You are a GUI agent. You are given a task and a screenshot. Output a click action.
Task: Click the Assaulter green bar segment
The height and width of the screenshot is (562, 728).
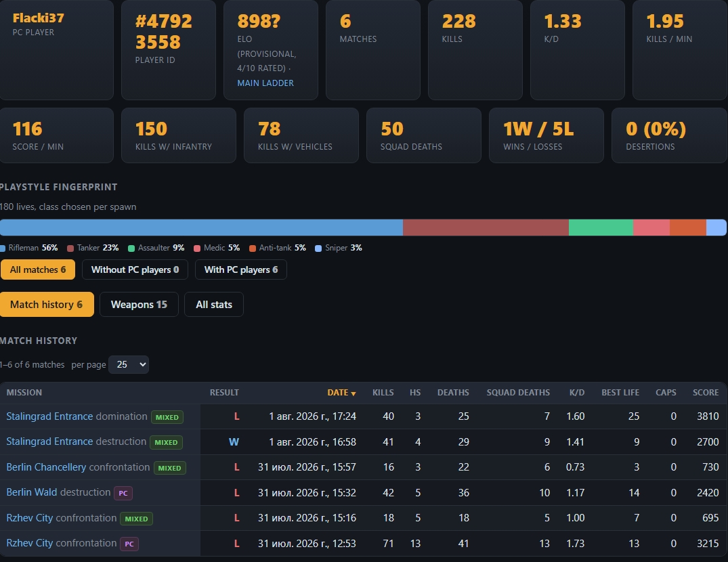click(x=601, y=228)
